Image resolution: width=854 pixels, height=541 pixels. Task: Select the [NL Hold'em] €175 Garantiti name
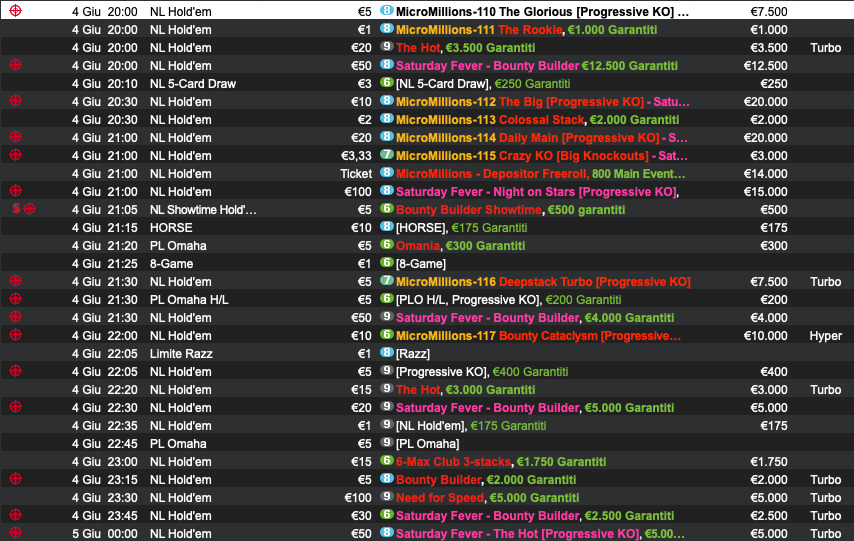click(471, 425)
